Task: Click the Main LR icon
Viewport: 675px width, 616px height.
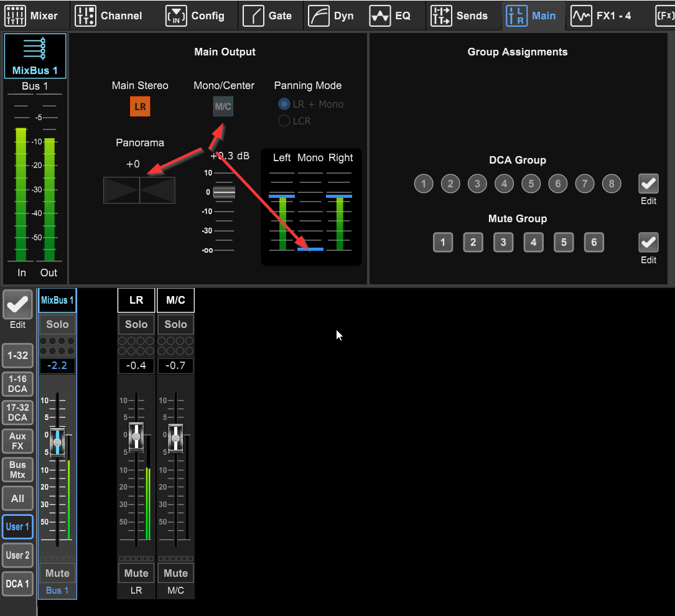Action: (x=516, y=16)
